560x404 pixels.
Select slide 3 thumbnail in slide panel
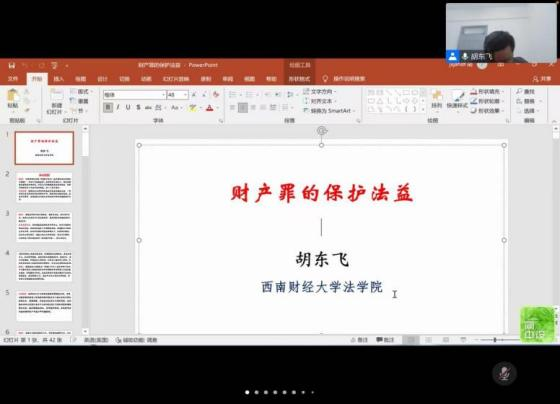[44, 226]
